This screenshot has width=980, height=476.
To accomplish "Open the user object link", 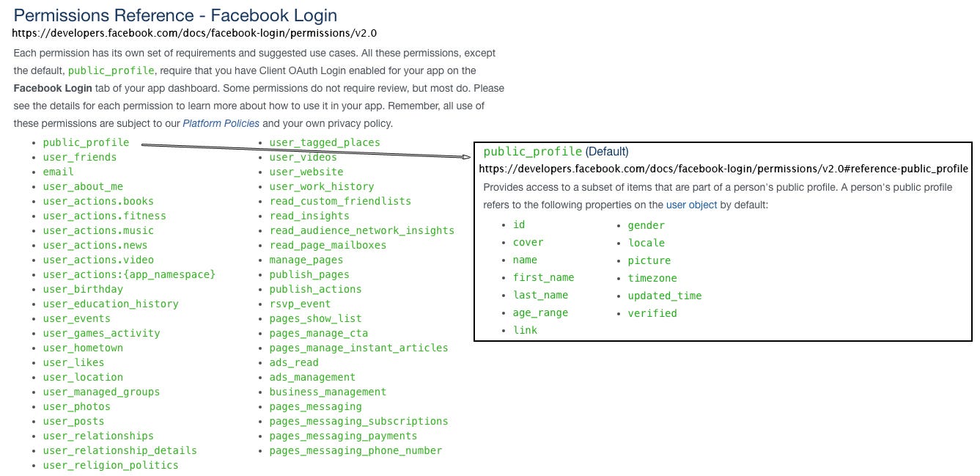I will coord(691,205).
